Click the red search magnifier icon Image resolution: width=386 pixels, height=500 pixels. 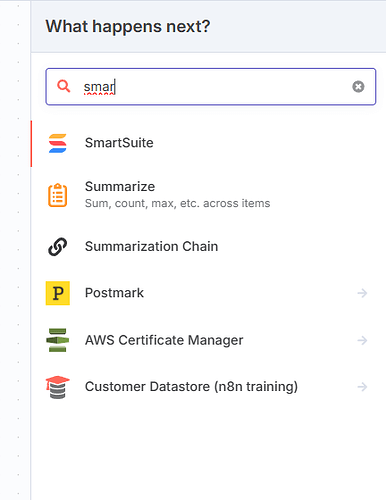(x=63, y=86)
